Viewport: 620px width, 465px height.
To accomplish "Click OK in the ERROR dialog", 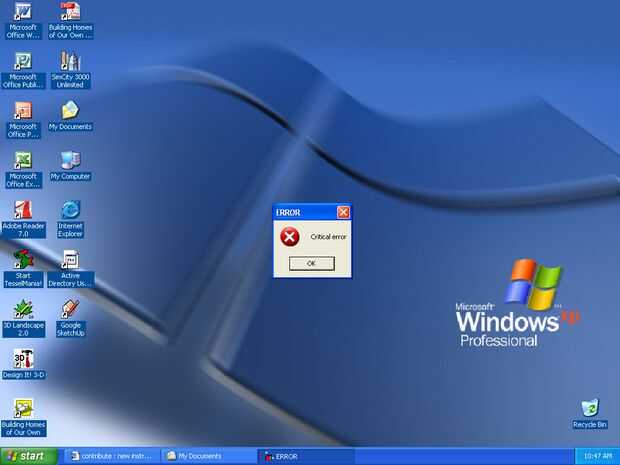I will click(312, 263).
